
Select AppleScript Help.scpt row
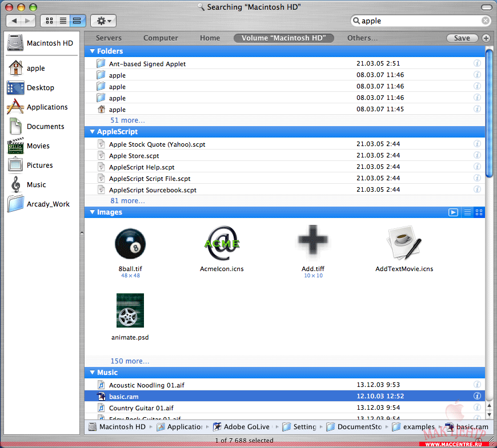[x=284, y=167]
